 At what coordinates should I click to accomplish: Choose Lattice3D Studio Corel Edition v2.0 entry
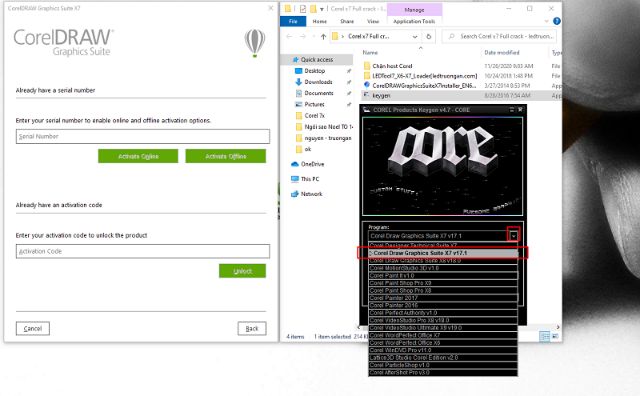coord(443,358)
